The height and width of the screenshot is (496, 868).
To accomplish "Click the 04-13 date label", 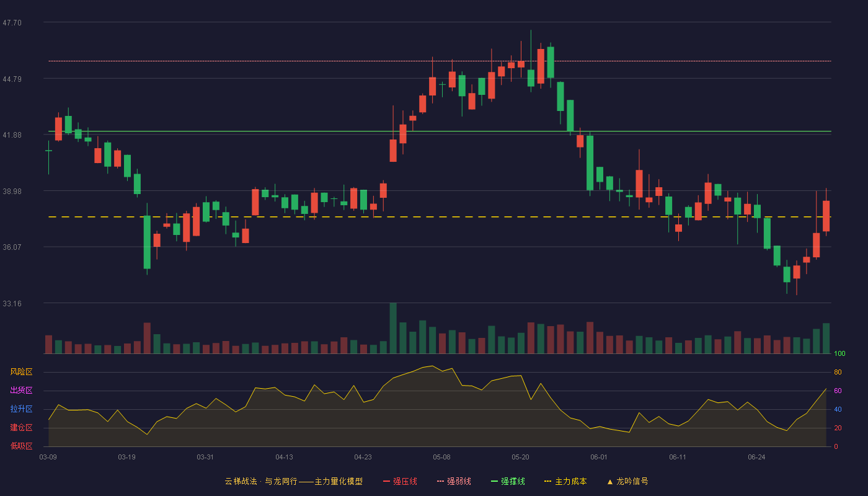I will (x=284, y=457).
